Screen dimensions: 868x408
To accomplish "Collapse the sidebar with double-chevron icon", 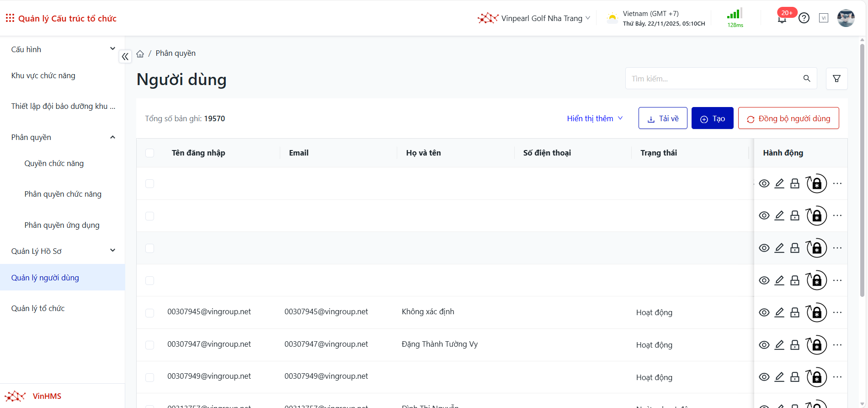I will point(125,57).
